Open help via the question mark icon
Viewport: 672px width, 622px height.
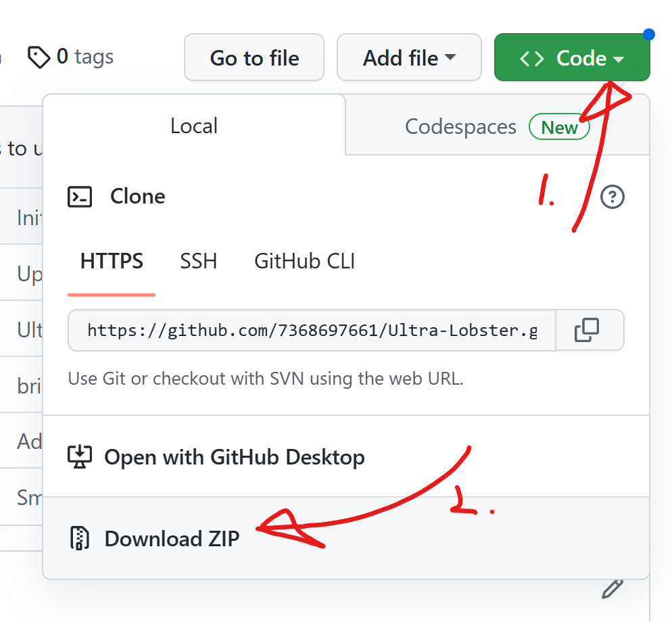612,197
